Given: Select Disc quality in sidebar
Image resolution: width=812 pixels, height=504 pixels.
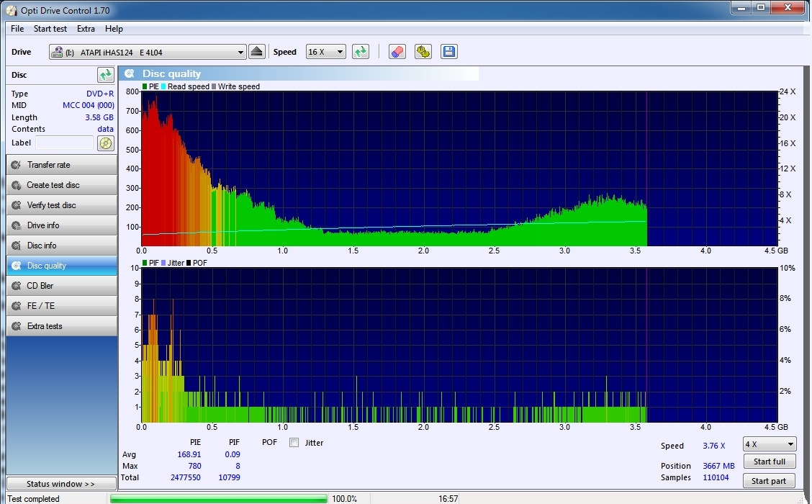Looking at the screenshot, I should (62, 266).
